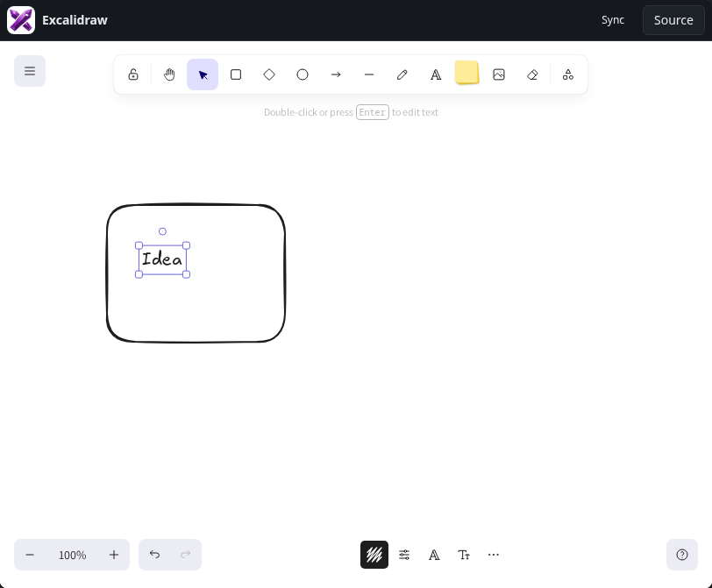Select the Eraser tool
Image resolution: width=712 pixels, height=588 pixels.
[532, 74]
